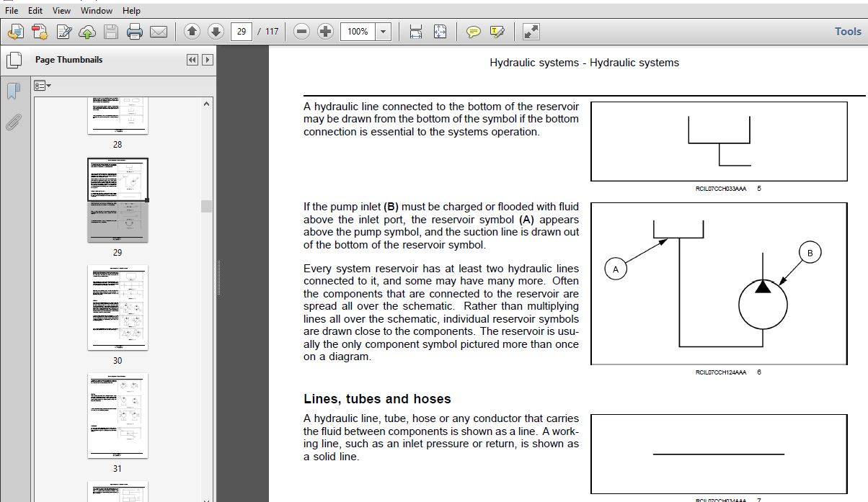868x502 pixels.
Task: Go to next page with the down arrow
Action: coord(216,32)
